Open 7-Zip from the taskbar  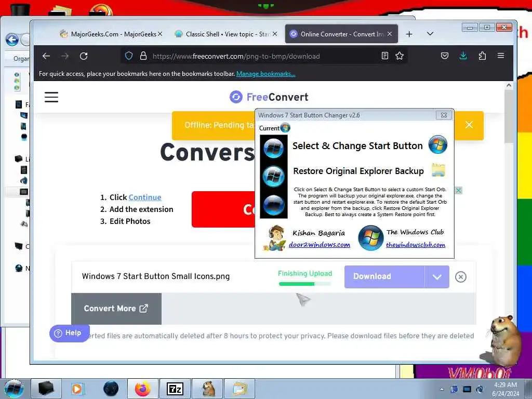(x=175, y=389)
